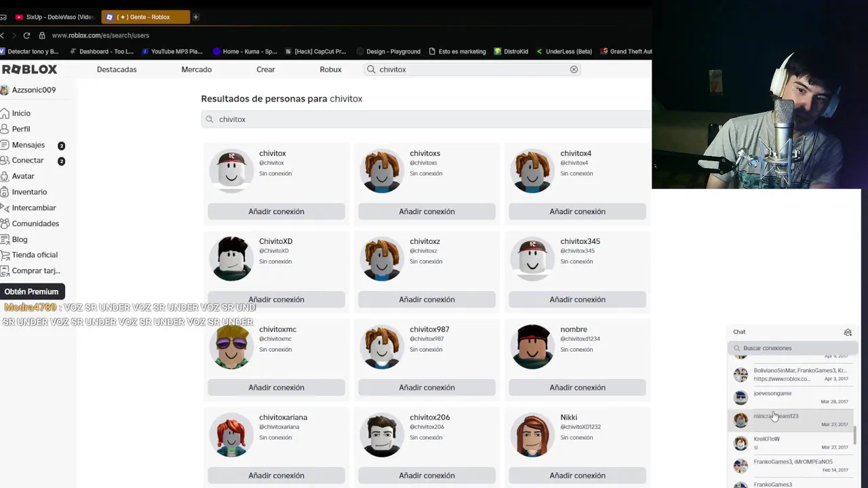The height and width of the screenshot is (488, 868).
Task: Click Azzsonic009 avatar icon in sidebar
Action: [x=4, y=90]
